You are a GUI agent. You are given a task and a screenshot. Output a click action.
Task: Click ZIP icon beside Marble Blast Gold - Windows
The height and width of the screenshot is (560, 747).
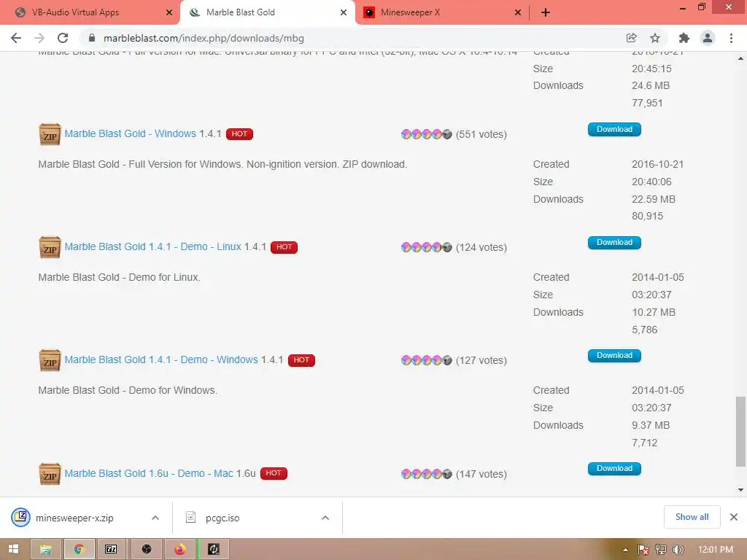point(50,134)
